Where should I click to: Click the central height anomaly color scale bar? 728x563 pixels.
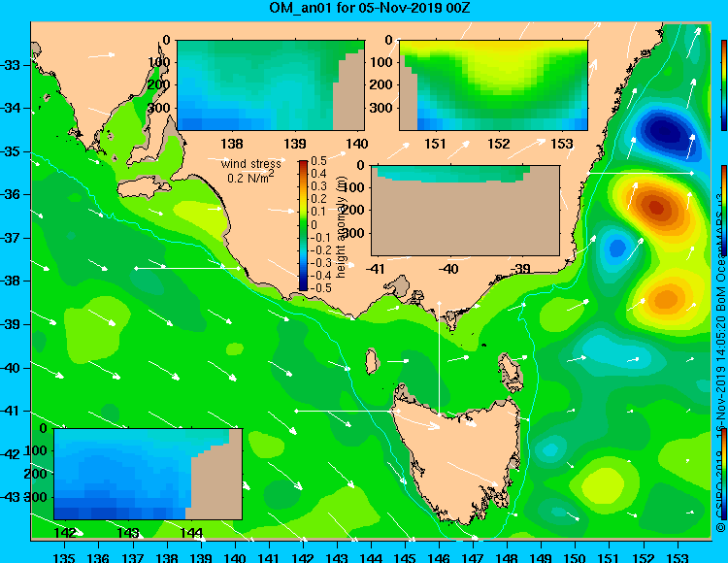click(303, 225)
